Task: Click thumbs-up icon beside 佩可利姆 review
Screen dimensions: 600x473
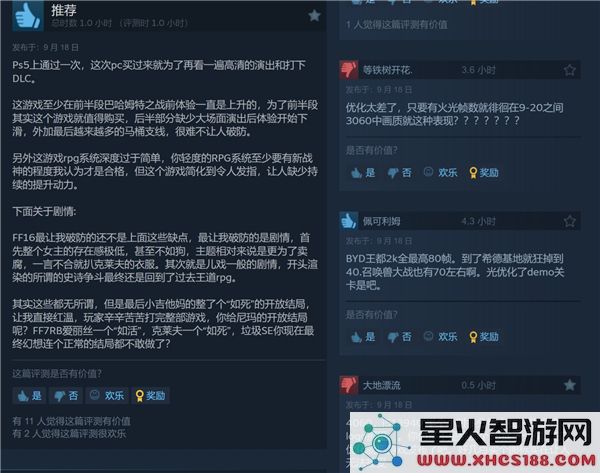Action: click(349, 221)
